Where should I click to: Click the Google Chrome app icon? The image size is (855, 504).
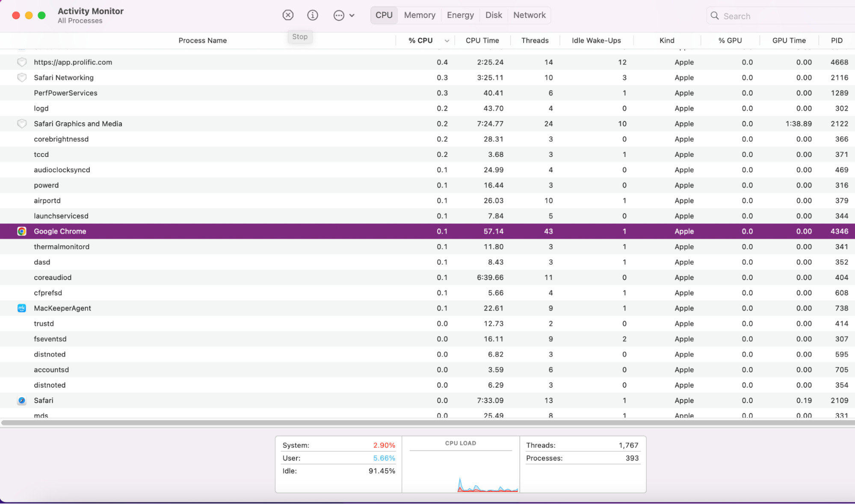(22, 231)
